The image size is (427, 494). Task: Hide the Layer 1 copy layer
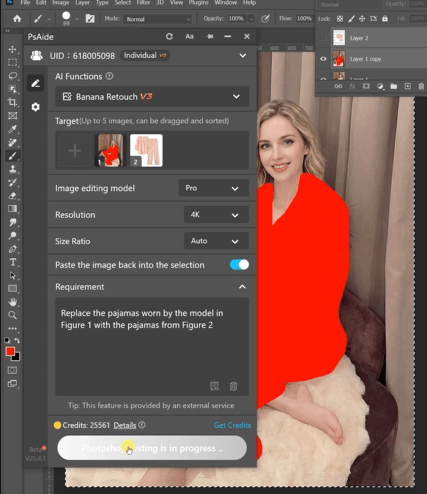click(x=323, y=59)
